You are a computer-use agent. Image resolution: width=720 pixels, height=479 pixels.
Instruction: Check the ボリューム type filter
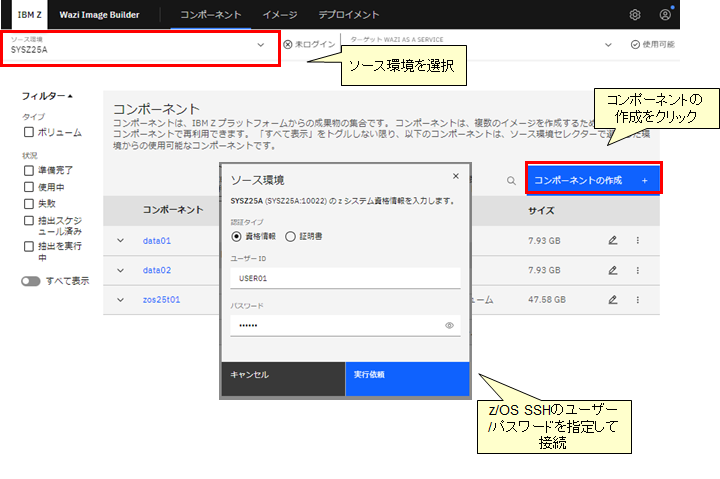tap(29, 132)
